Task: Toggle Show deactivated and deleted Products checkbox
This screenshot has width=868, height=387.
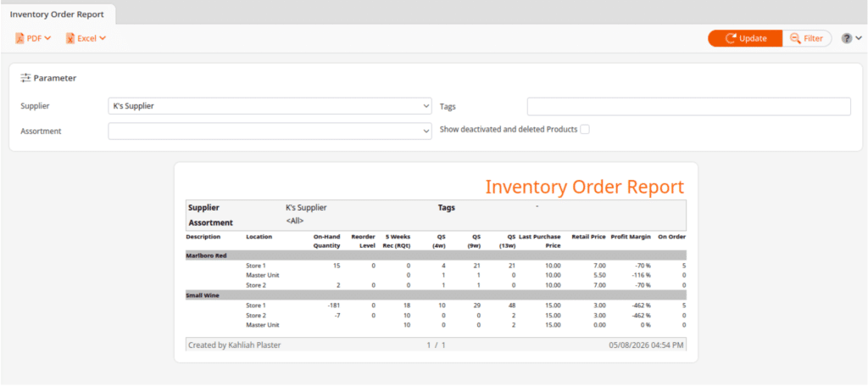Action: point(585,129)
